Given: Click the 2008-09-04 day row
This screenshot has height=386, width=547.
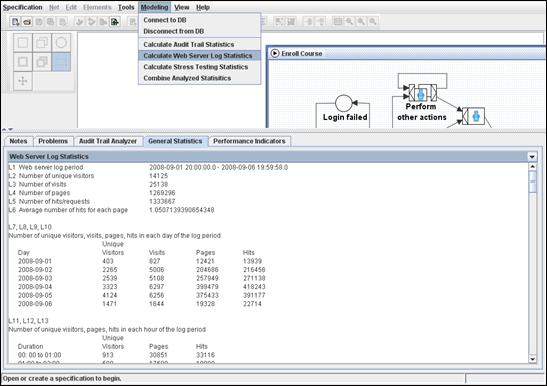Looking at the screenshot, I should point(141,287).
